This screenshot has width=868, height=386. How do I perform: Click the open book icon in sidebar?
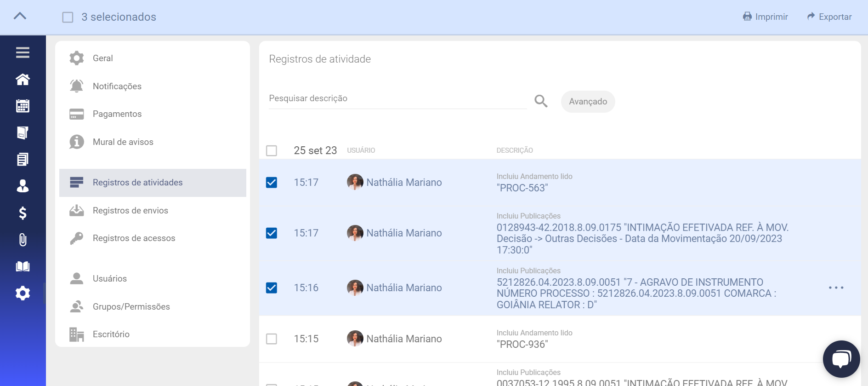[23, 266]
